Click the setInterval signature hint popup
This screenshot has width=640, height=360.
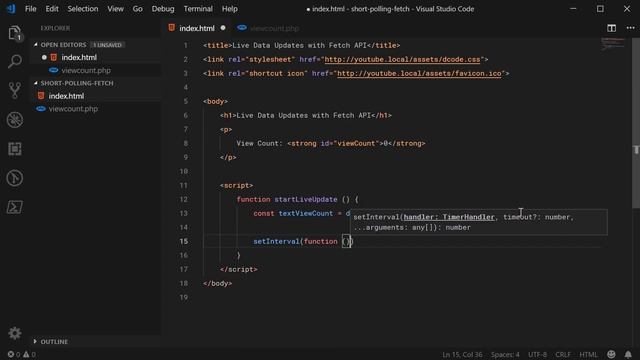[478, 222]
